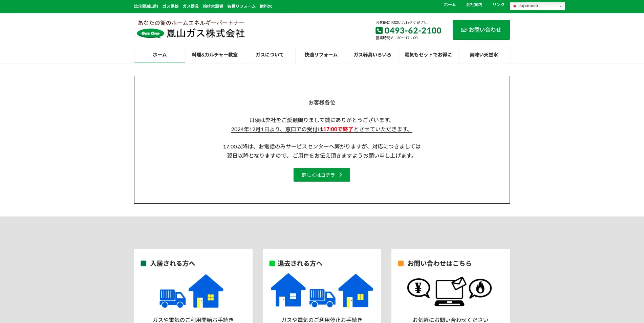
Task: Open 快適リフォーム navigation tab
Action: click(x=321, y=55)
